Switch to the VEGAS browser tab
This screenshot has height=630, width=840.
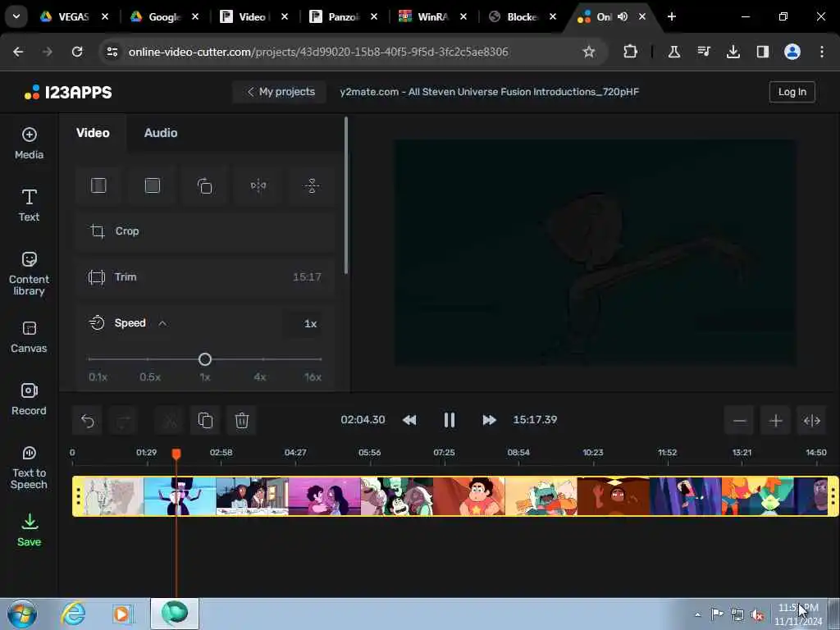[74, 16]
